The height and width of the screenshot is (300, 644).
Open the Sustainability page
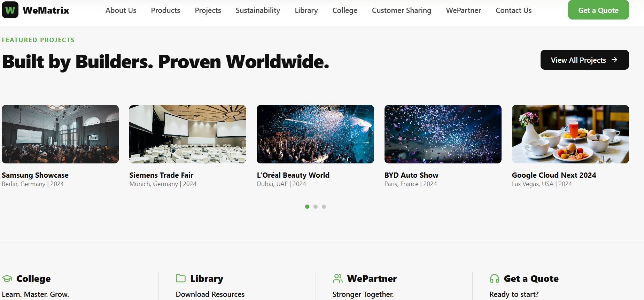(258, 10)
